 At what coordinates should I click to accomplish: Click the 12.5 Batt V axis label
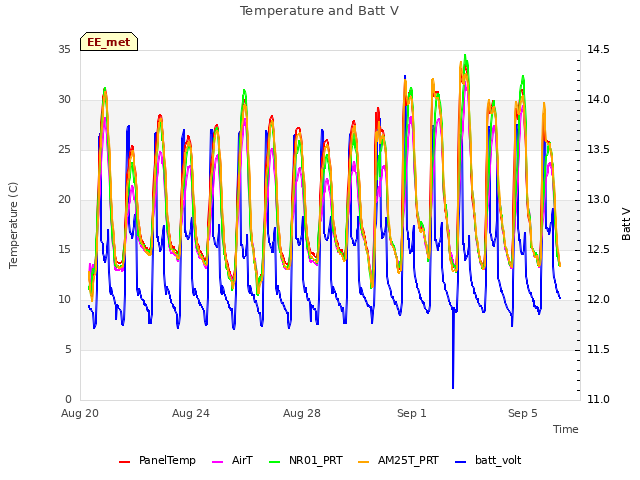click(x=598, y=249)
